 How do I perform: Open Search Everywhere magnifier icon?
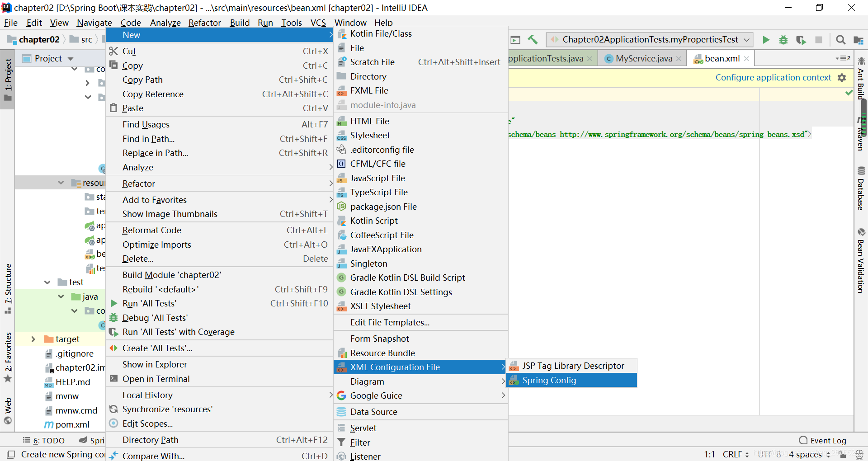(x=841, y=40)
